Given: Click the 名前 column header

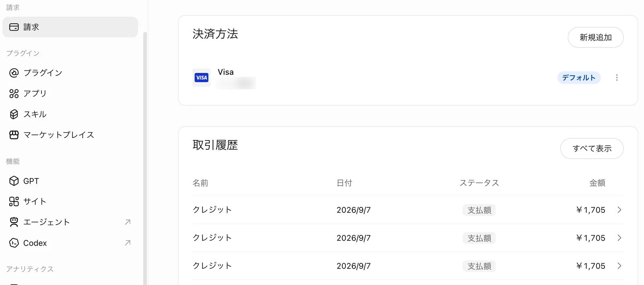Looking at the screenshot, I should (200, 183).
